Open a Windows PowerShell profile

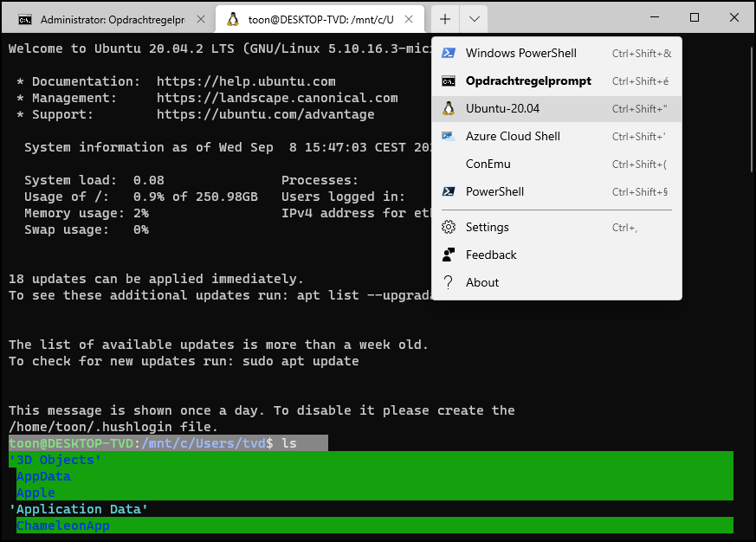[x=557, y=53]
